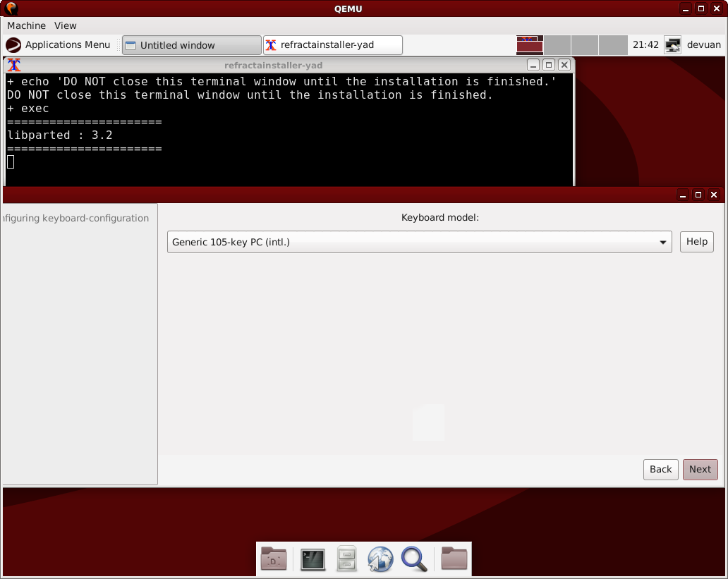This screenshot has width=728, height=579.
Task: Launch the file manager cabinet icon
Action: (x=346, y=559)
